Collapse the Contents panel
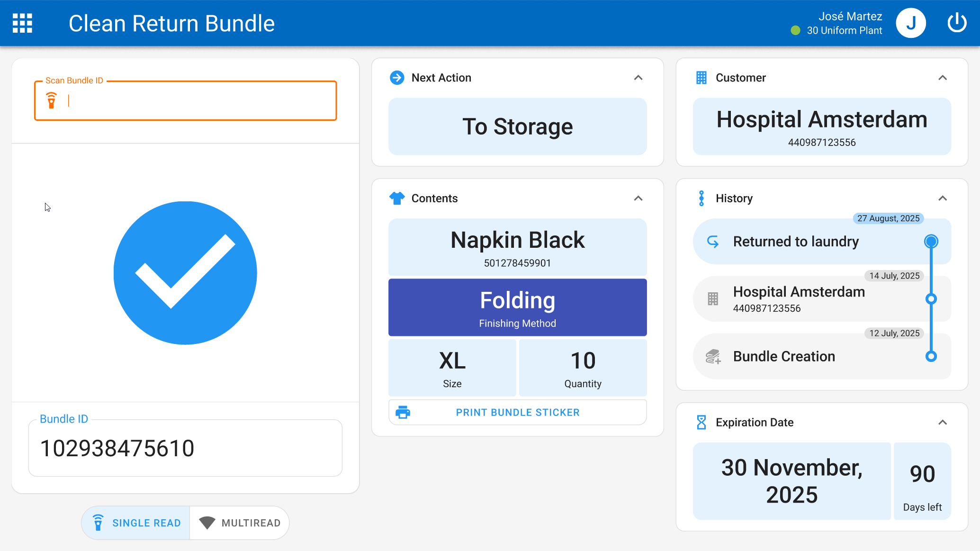980x551 pixels. [638, 198]
